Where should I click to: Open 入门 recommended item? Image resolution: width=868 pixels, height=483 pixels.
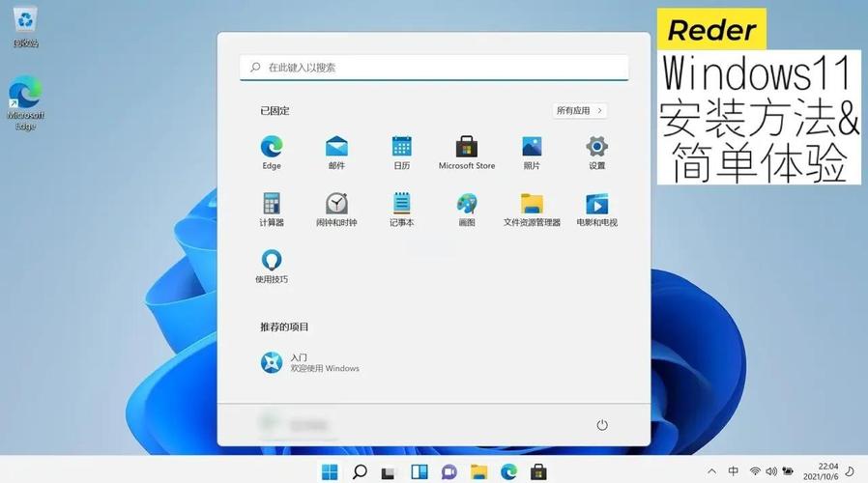click(x=310, y=363)
